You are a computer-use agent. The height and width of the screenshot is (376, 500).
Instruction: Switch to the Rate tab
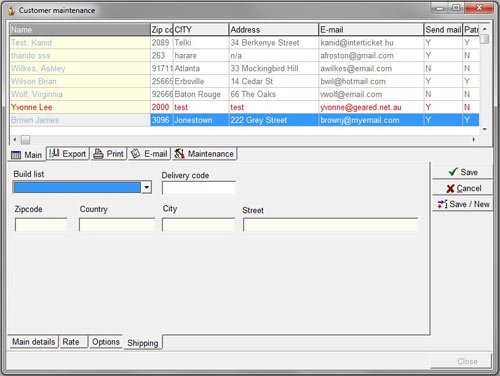click(x=74, y=342)
